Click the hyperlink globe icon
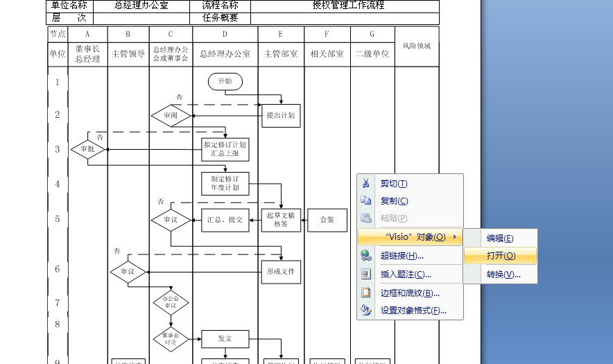This screenshot has height=364, width=613. [x=366, y=256]
